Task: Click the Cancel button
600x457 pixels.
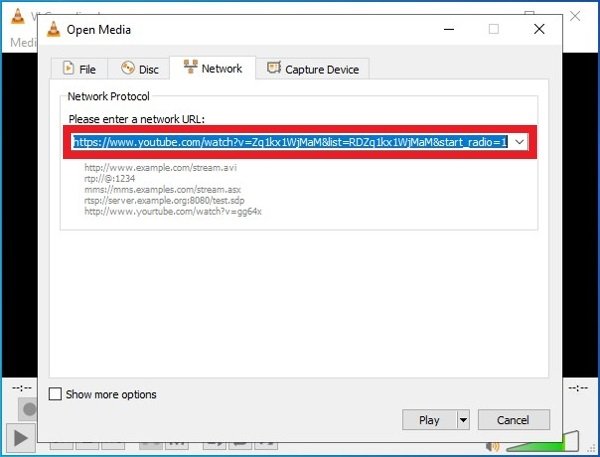Action: click(x=514, y=420)
